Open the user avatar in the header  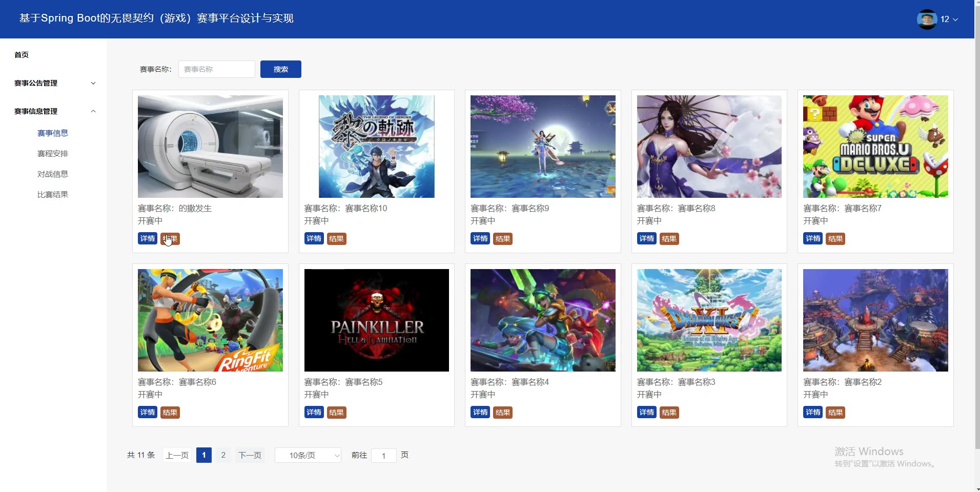(927, 19)
